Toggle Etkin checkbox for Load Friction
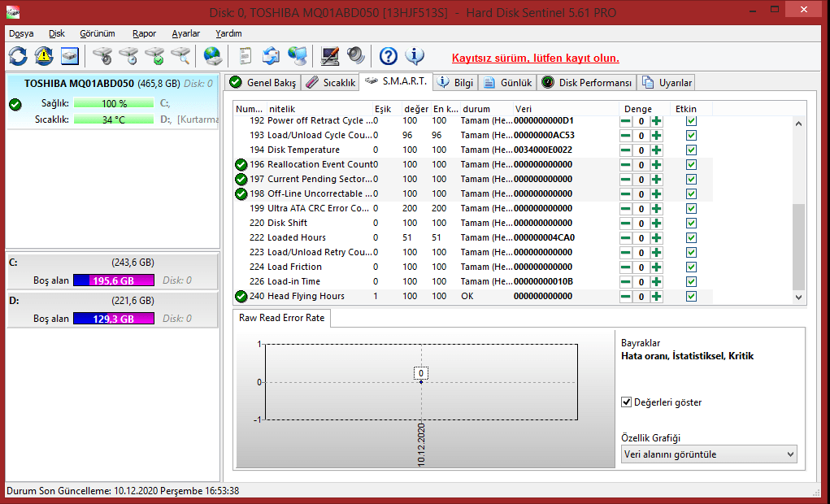 691,267
